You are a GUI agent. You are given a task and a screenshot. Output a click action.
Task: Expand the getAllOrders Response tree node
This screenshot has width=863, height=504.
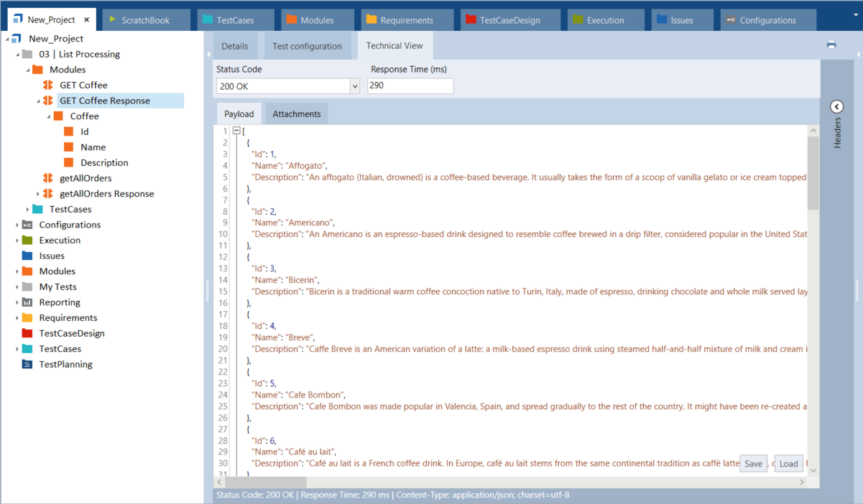pyautogui.click(x=38, y=194)
